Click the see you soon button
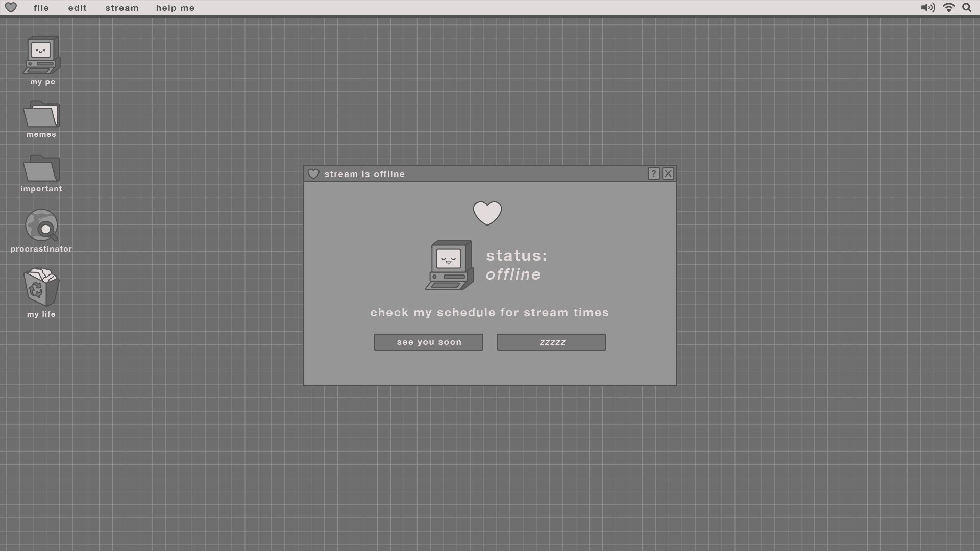 click(x=429, y=342)
